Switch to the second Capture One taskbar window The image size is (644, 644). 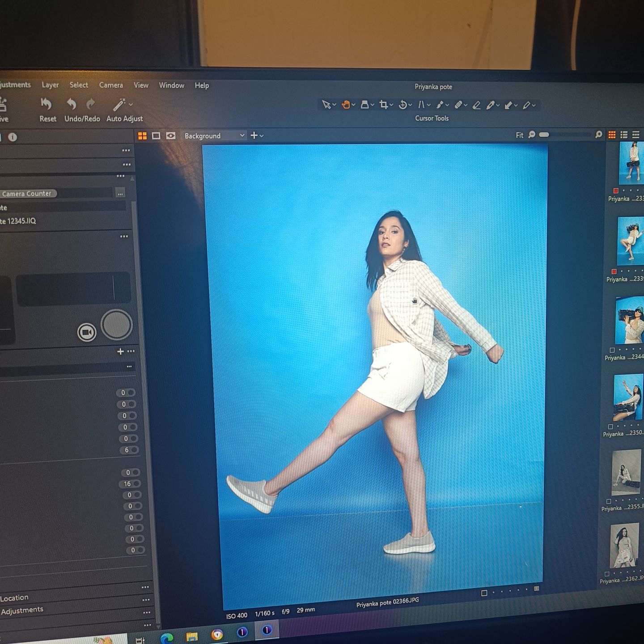pyautogui.click(x=267, y=630)
